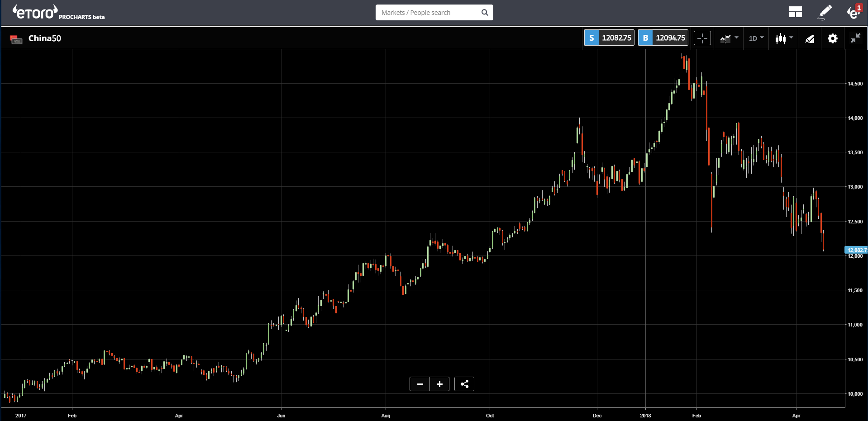Open chart settings gear
This screenshot has height=421, width=868.
click(833, 38)
